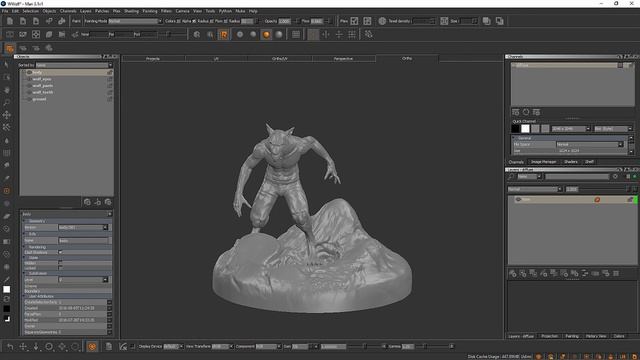Open the Python menu
The height and width of the screenshot is (360, 640).
(225, 11)
